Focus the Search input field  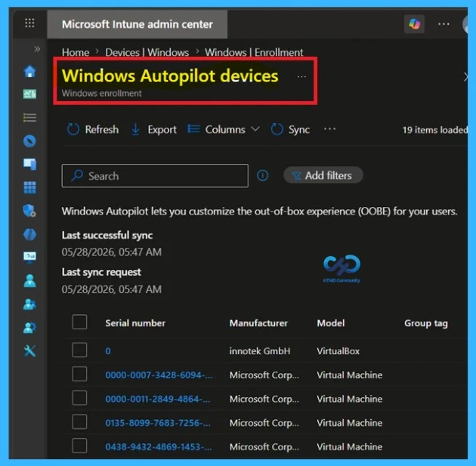click(x=155, y=176)
